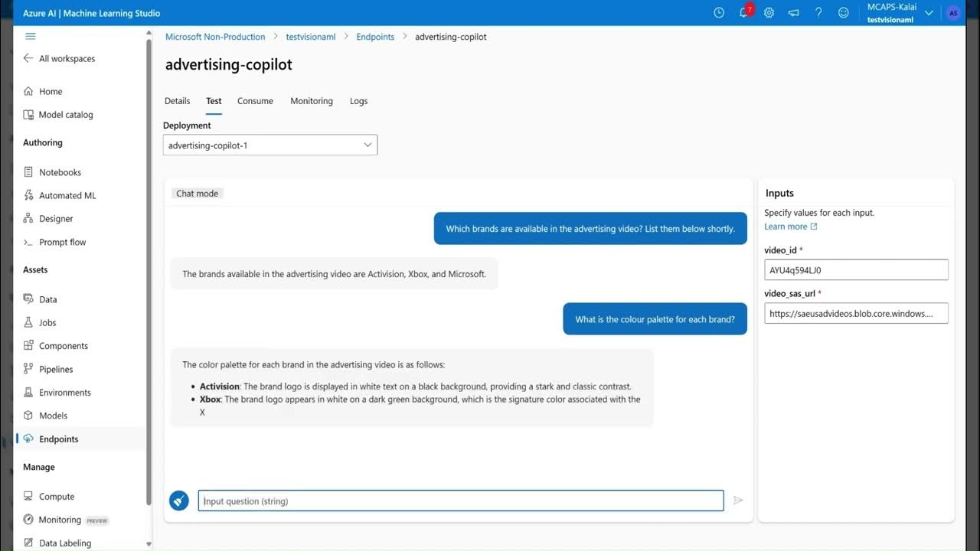980x551 pixels.
Task: Open help question mark icon
Action: click(818, 13)
